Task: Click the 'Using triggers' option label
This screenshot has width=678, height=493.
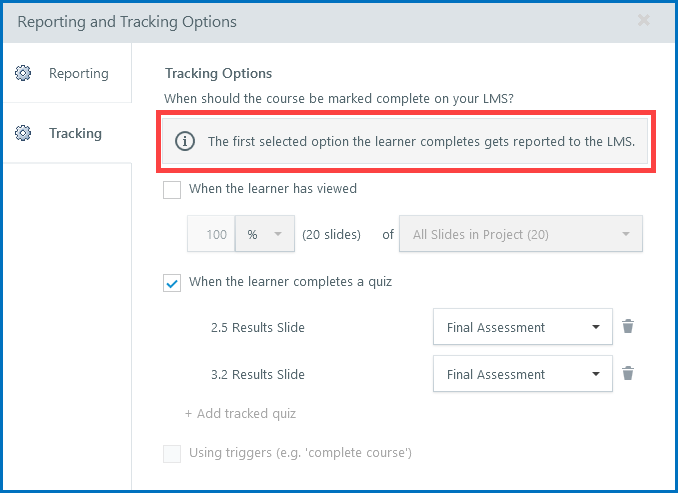Action: click(300, 453)
